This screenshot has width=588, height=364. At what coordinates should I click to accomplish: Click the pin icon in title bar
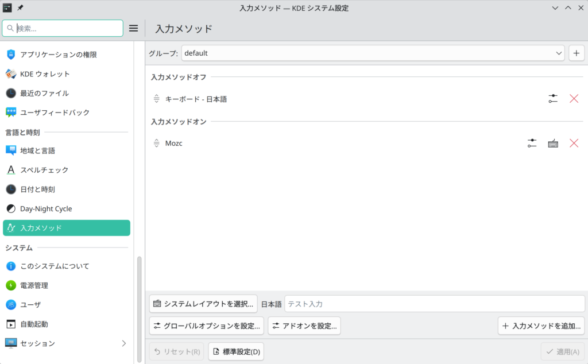[21, 8]
